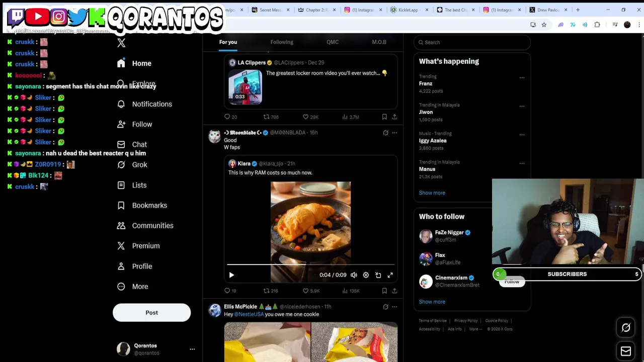The width and height of the screenshot is (644, 362).
Task: Open Chat envelope in the sidebar
Action: [121, 144]
